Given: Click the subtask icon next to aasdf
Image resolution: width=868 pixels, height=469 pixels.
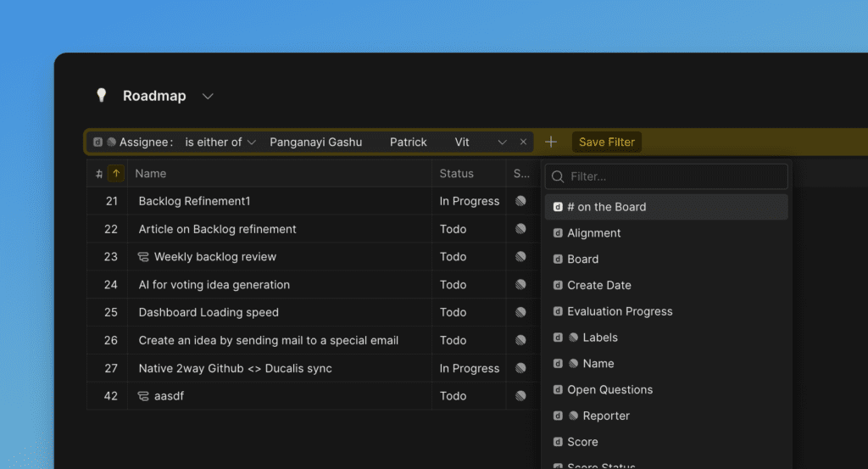Looking at the screenshot, I should (143, 396).
